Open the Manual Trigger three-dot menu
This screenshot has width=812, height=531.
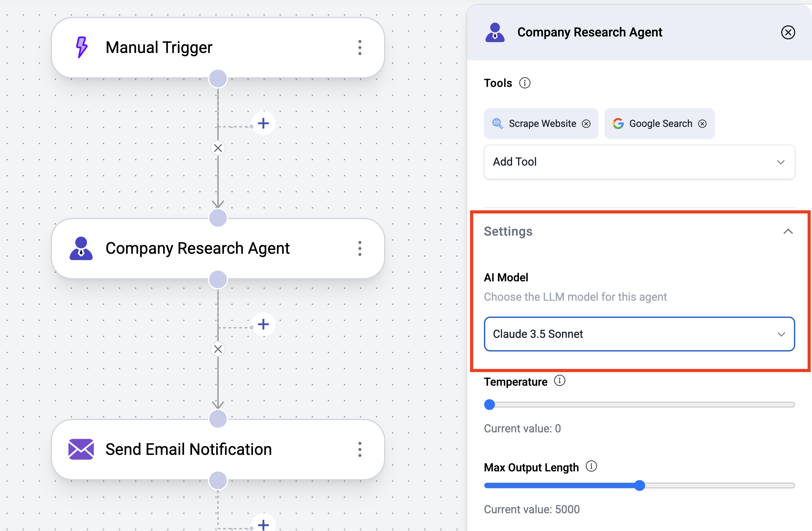(x=360, y=48)
